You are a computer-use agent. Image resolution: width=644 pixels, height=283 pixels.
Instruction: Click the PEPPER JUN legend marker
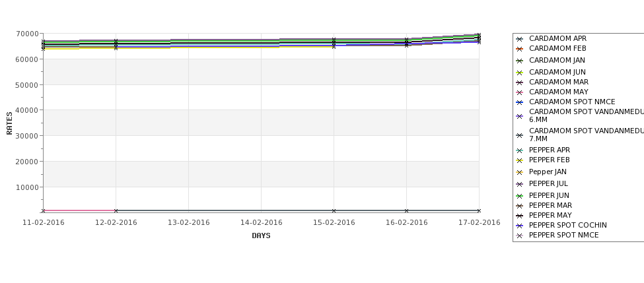coord(519,197)
